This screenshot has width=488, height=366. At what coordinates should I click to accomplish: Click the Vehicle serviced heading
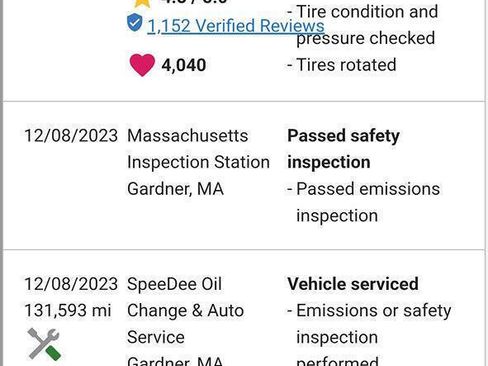[x=353, y=284]
